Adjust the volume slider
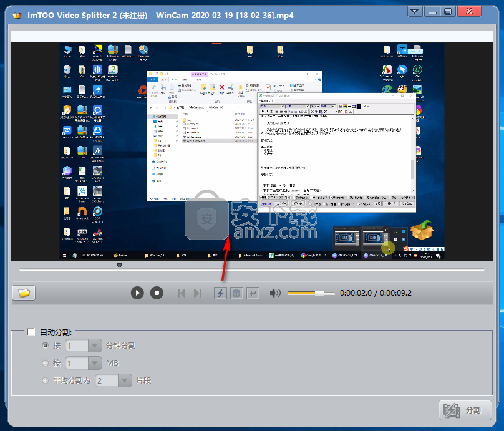504x431 pixels. [311, 293]
